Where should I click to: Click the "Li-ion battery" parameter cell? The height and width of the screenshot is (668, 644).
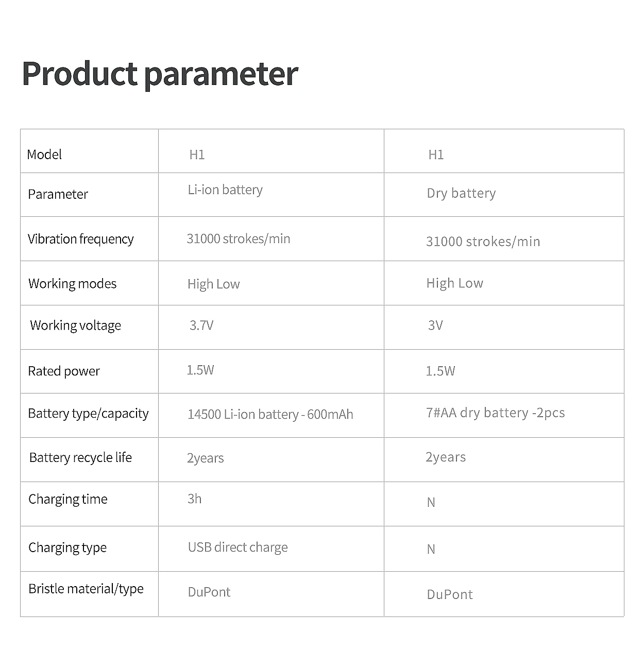tap(225, 190)
